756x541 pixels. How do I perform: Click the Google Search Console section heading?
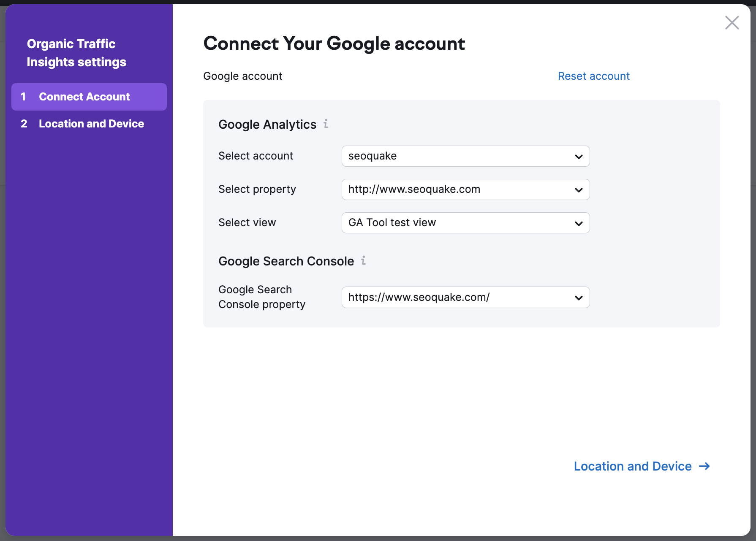coord(286,261)
